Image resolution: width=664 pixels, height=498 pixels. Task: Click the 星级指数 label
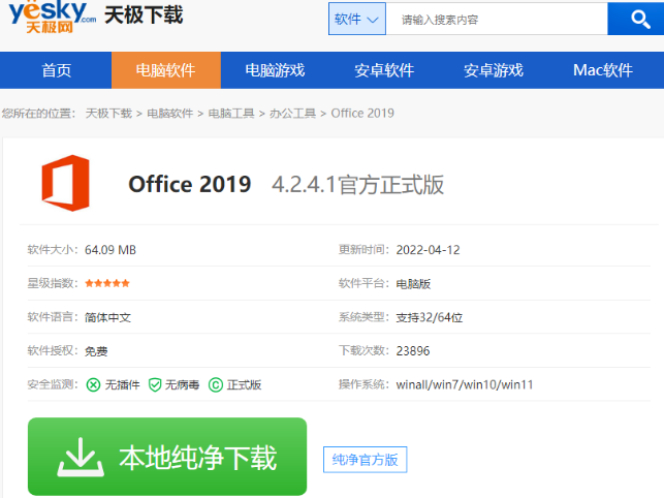[x=53, y=283]
